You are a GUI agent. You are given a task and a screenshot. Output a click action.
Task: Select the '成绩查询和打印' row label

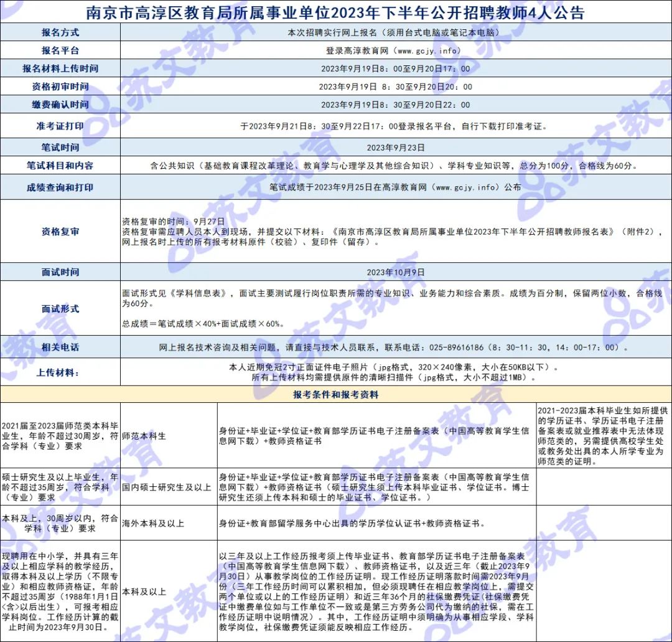(x=60, y=187)
